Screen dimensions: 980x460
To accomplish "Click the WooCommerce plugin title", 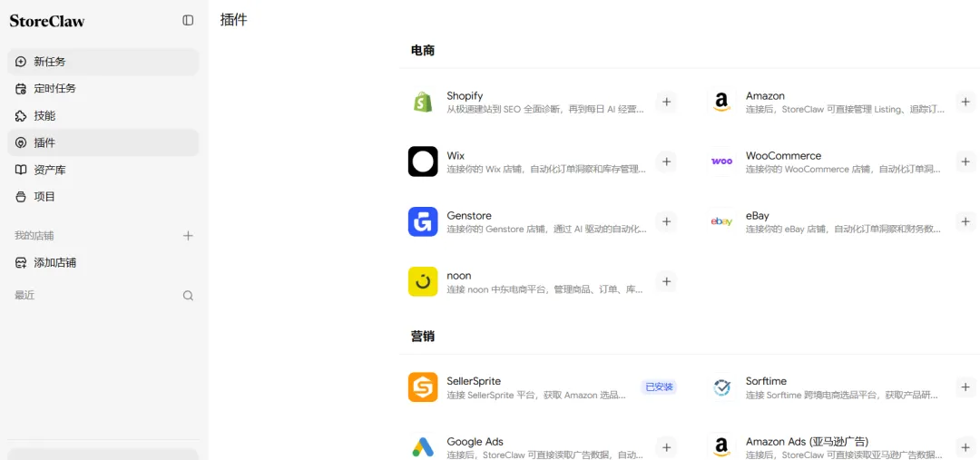I will point(783,156).
